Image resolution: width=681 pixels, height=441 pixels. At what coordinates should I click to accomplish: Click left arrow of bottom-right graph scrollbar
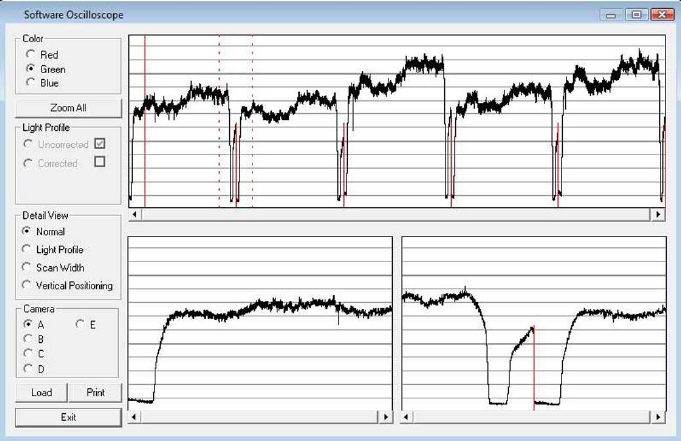tap(407, 417)
